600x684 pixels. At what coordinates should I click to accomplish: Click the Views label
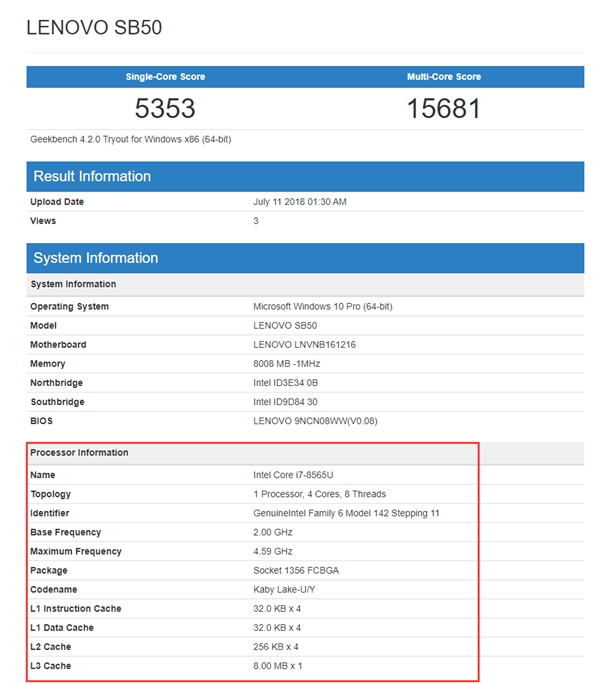(x=43, y=221)
